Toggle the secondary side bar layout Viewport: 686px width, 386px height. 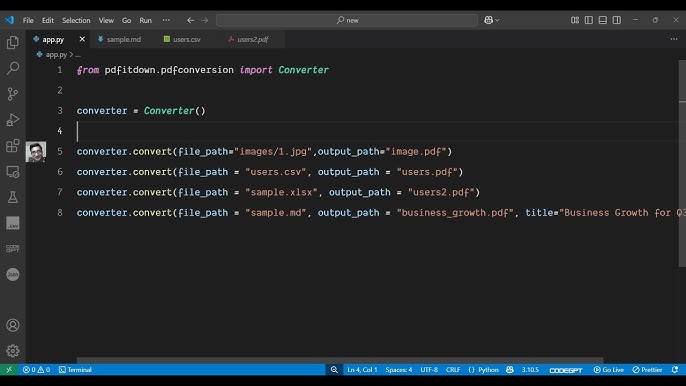[617, 20]
